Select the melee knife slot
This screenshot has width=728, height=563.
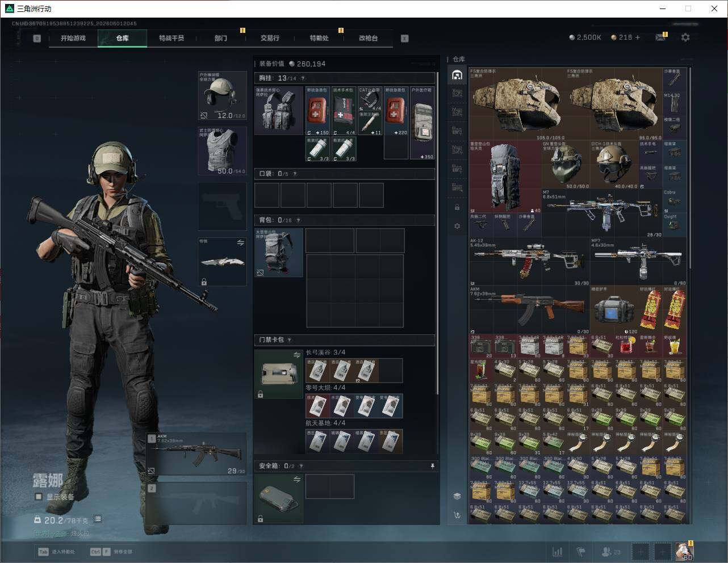[x=222, y=262]
